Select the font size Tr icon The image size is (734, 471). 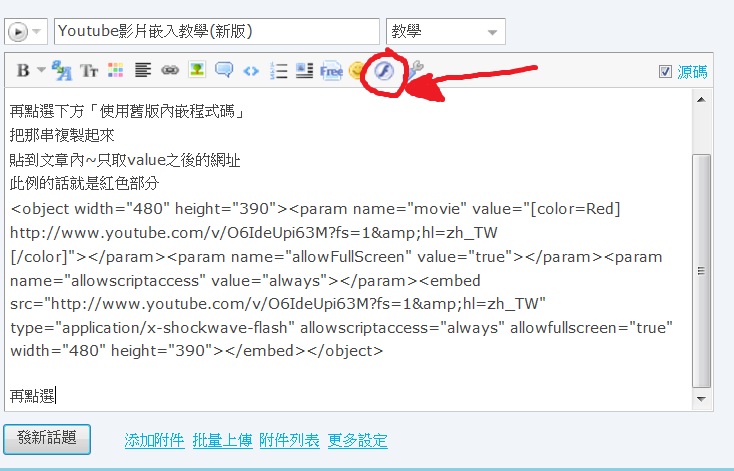(x=89, y=71)
